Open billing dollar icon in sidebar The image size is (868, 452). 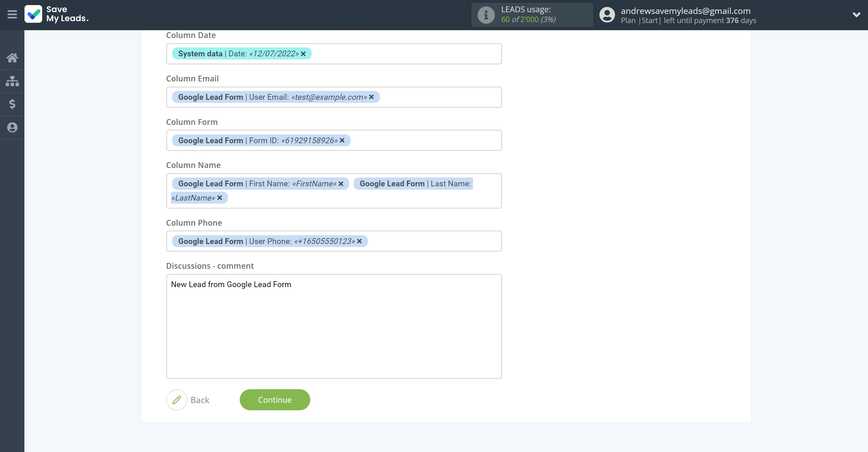point(12,104)
